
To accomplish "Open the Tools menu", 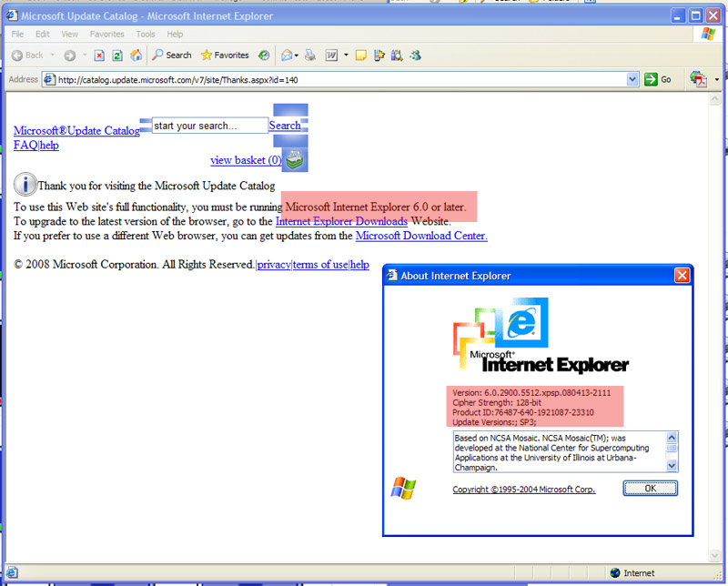I will coord(146,35).
